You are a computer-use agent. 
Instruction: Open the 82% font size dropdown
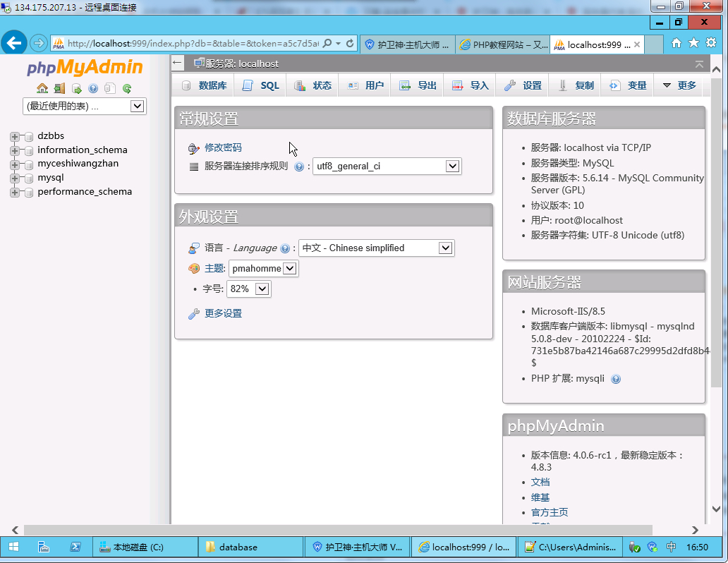[x=248, y=289]
